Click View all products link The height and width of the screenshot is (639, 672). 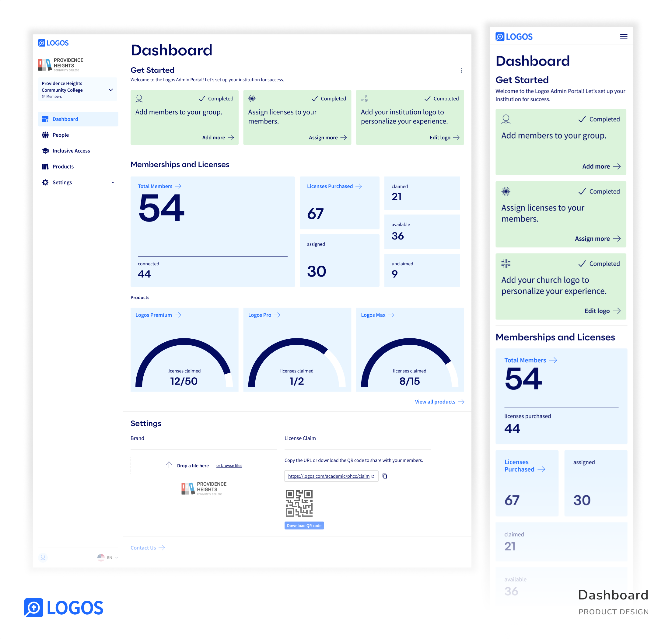(x=439, y=402)
